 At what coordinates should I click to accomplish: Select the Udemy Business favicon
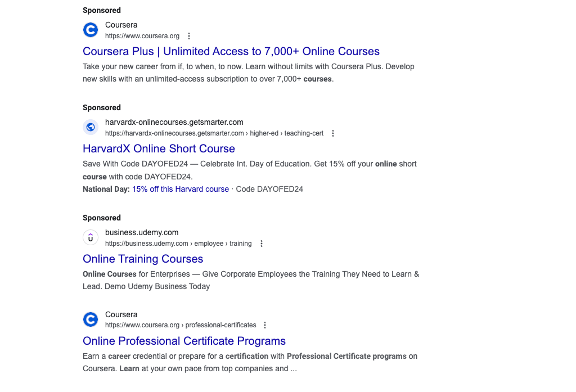pyautogui.click(x=91, y=237)
